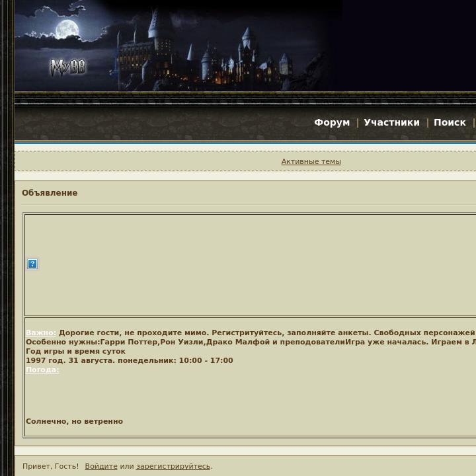Click the Важно: underlined label

point(41,333)
